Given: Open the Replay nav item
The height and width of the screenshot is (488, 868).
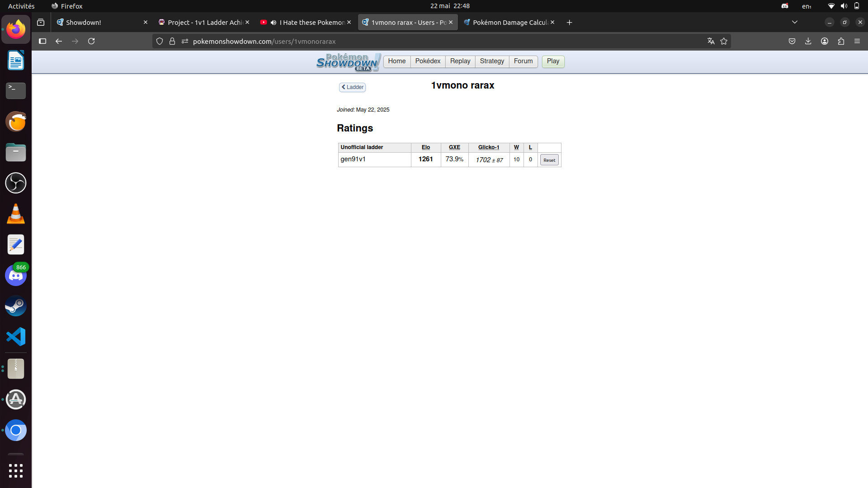Looking at the screenshot, I should coord(460,61).
